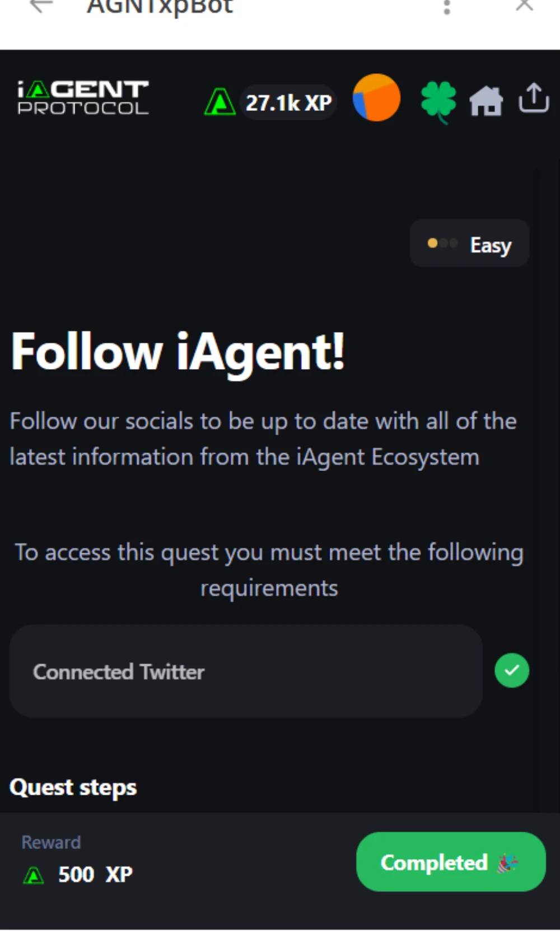Screen dimensions: 560x933
Task: Go to home via house icon
Action: pos(486,101)
